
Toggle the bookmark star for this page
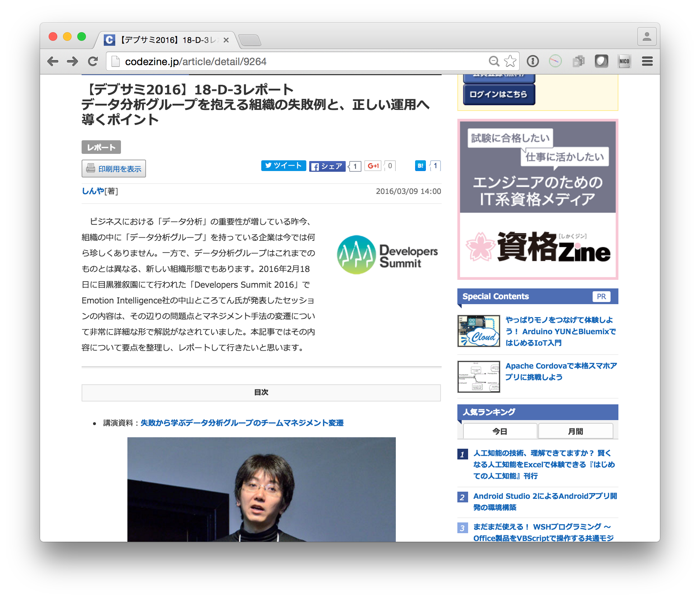click(x=510, y=61)
